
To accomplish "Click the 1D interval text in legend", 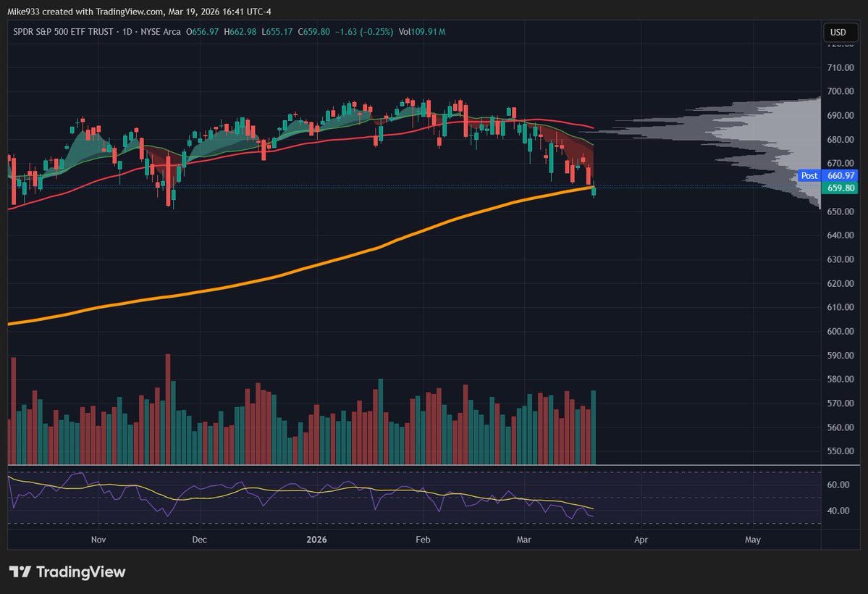I will pos(127,32).
